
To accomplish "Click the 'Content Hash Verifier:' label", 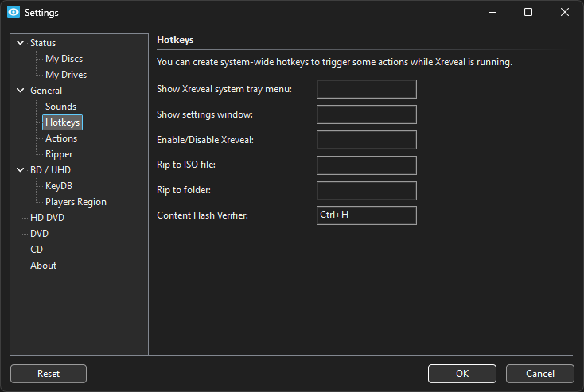I will pos(202,215).
